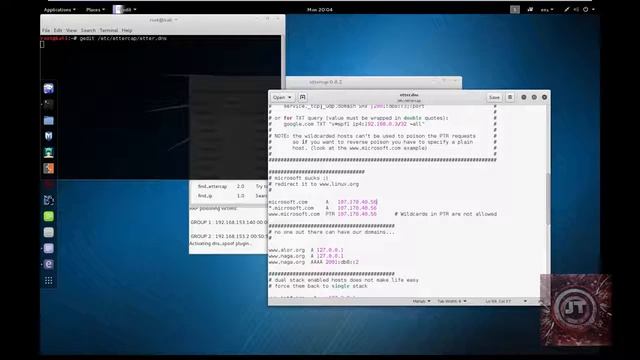Open the File menu in terminal window

pyautogui.click(x=46, y=30)
